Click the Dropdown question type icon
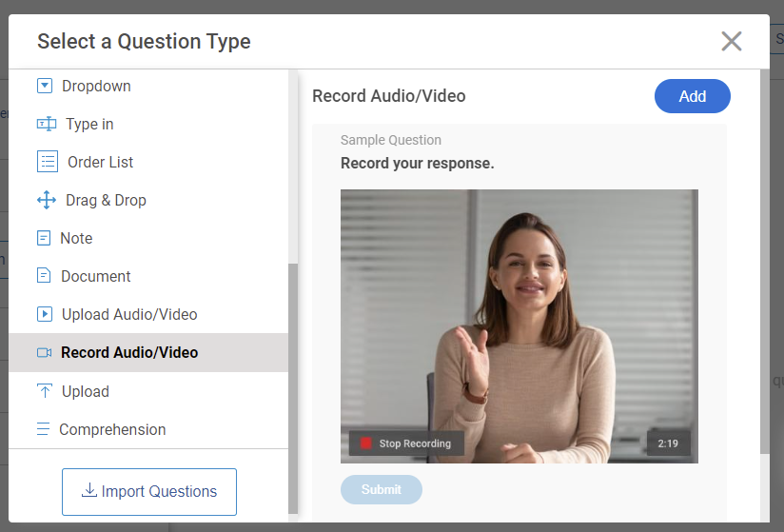 (45, 86)
